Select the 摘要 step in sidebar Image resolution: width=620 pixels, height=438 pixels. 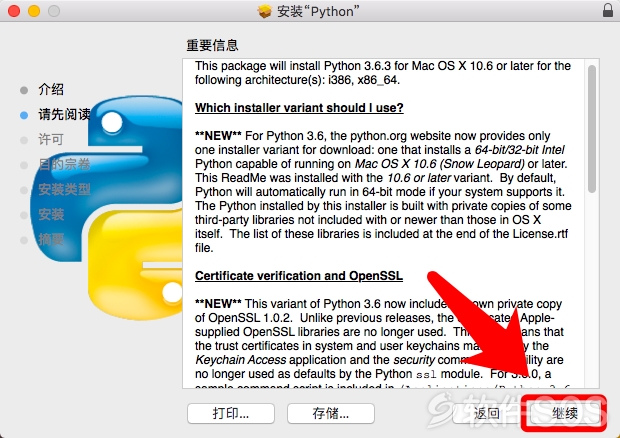pyautogui.click(x=51, y=239)
